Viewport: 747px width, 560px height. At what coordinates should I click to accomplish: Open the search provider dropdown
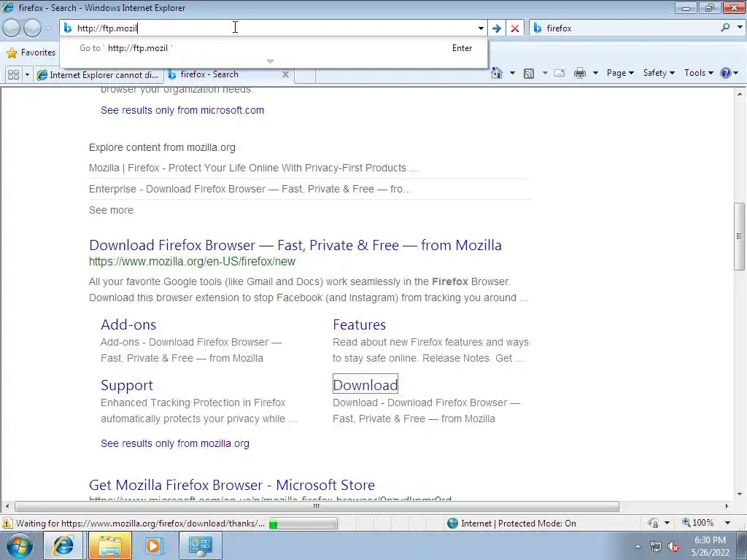[740, 28]
